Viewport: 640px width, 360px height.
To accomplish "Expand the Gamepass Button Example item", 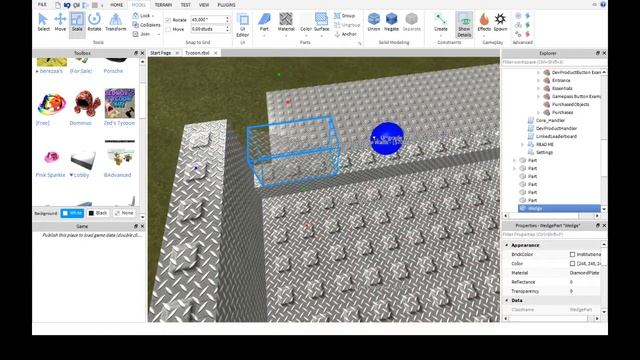I will (538, 96).
